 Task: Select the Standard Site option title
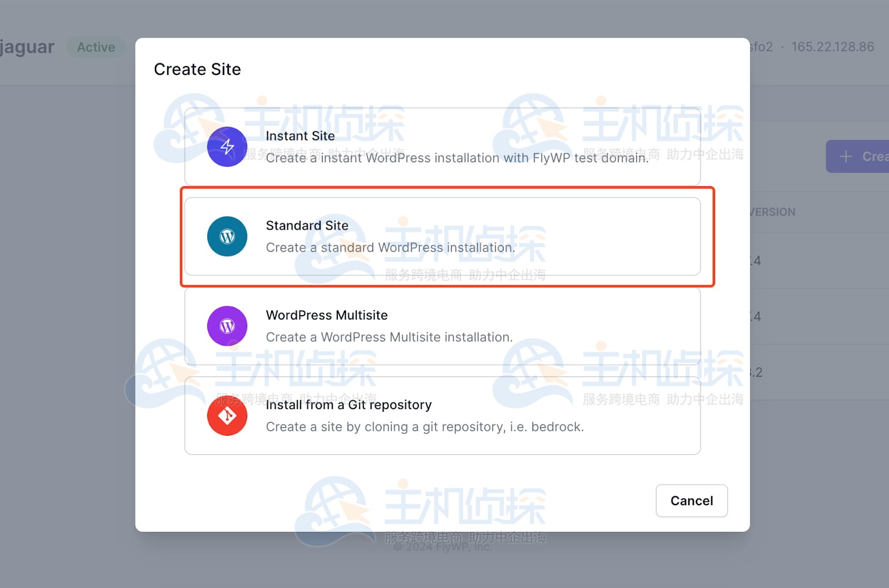307,226
